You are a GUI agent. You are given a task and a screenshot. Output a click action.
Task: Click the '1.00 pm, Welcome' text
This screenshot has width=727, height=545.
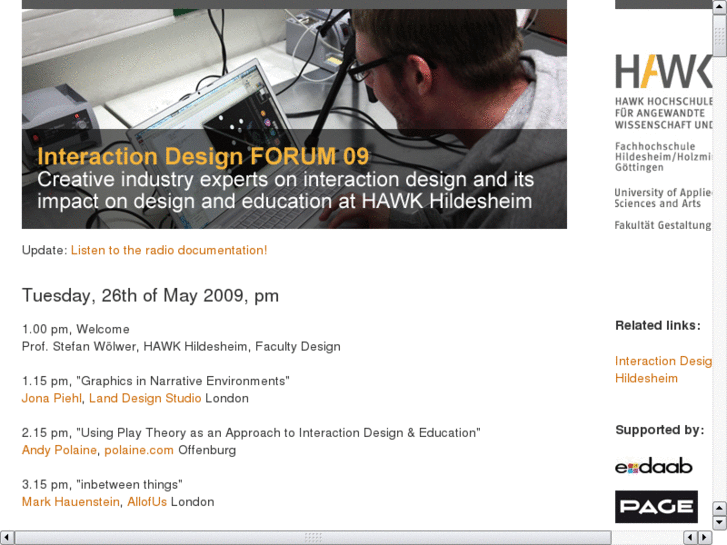pyautogui.click(x=76, y=329)
